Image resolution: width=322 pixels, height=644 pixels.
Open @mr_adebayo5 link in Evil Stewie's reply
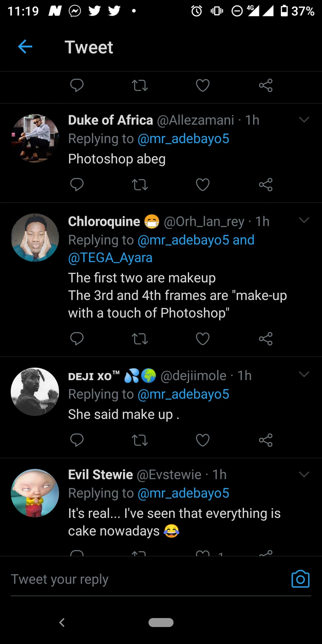(183, 493)
